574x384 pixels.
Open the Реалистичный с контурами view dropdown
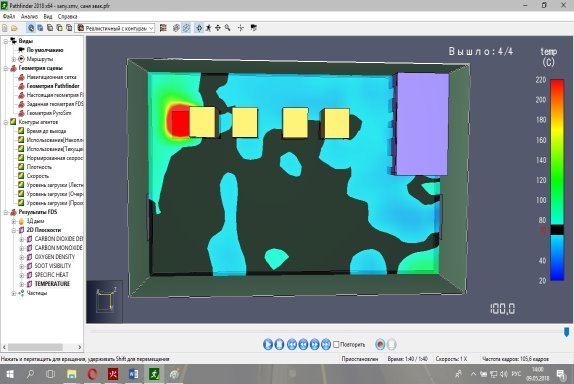pos(115,28)
